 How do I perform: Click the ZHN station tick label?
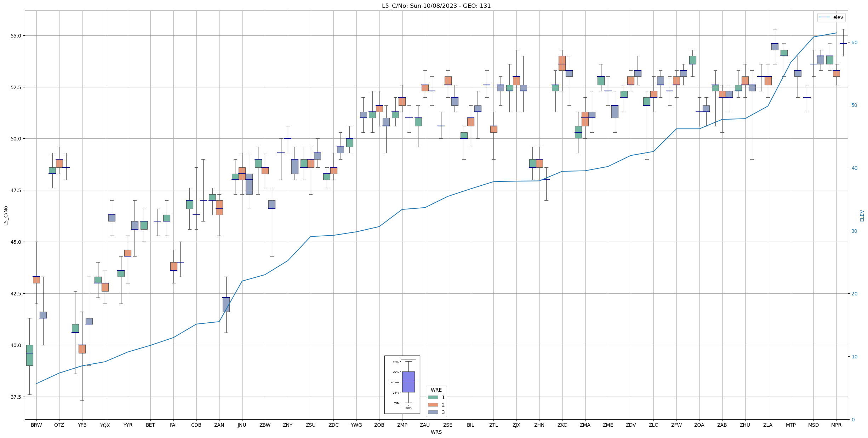pos(539,425)
